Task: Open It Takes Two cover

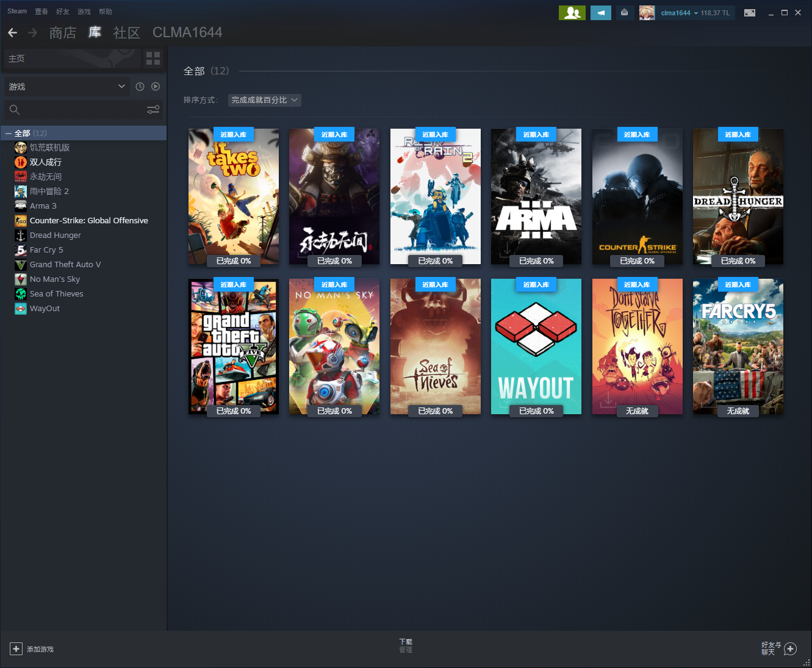Action: 234,196
